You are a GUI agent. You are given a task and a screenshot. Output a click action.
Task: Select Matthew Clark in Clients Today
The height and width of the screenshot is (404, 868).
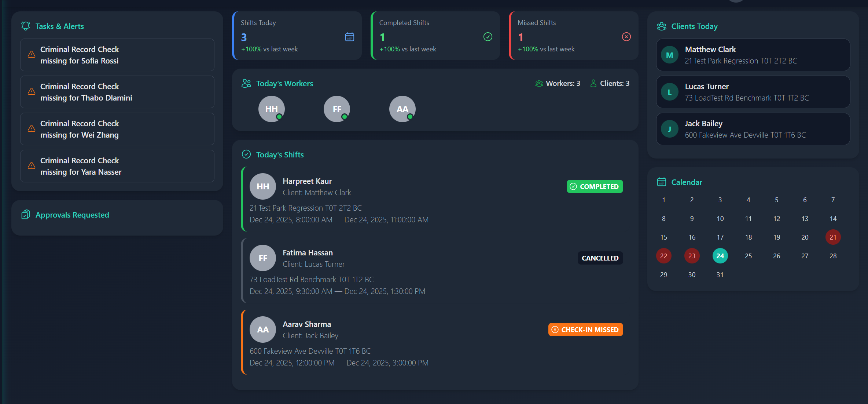(752, 55)
